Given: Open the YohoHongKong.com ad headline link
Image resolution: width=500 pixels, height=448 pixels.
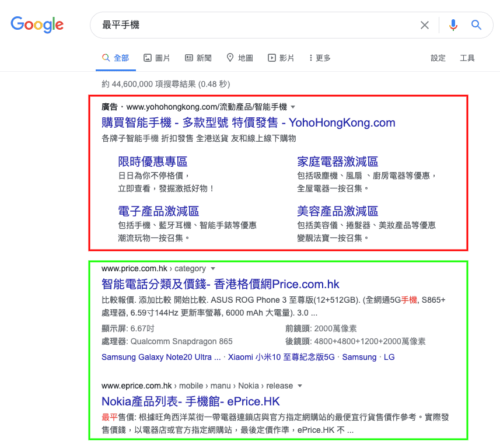Looking at the screenshot, I should [x=249, y=123].
